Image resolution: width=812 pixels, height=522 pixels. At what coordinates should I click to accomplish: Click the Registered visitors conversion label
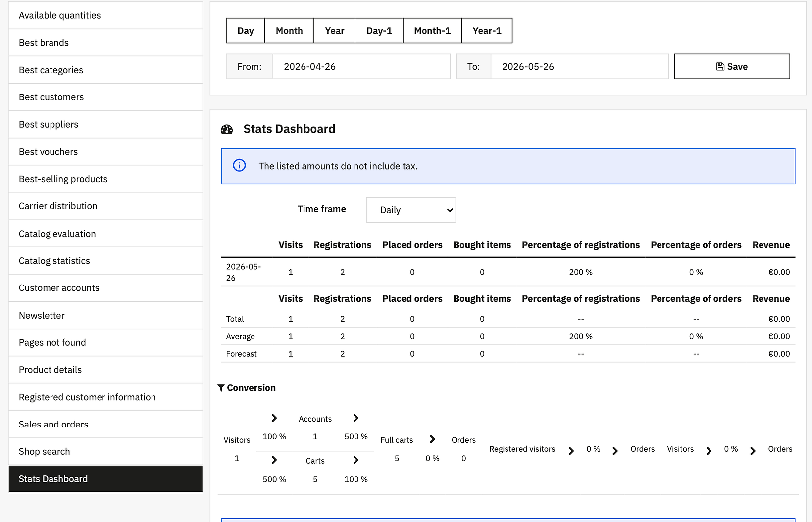(x=522, y=449)
